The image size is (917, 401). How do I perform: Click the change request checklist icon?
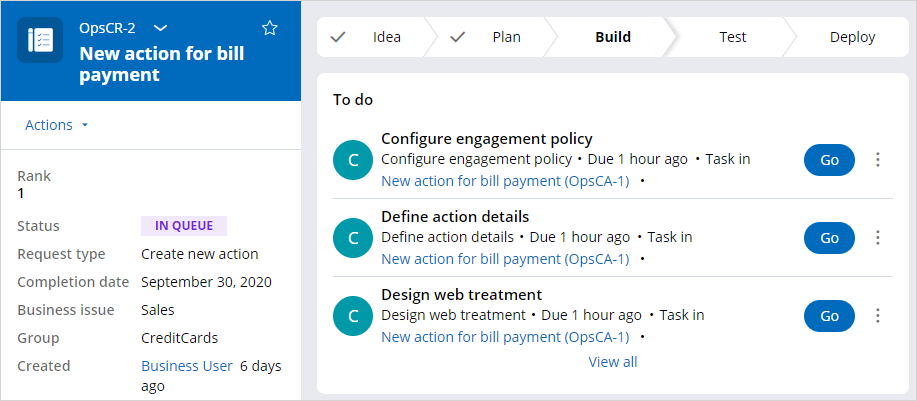40,40
